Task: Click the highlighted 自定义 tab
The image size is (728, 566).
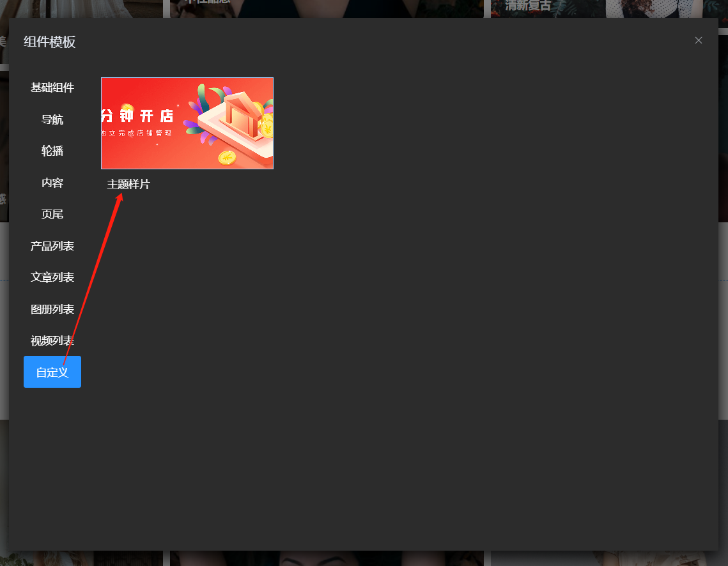Action: click(x=52, y=372)
